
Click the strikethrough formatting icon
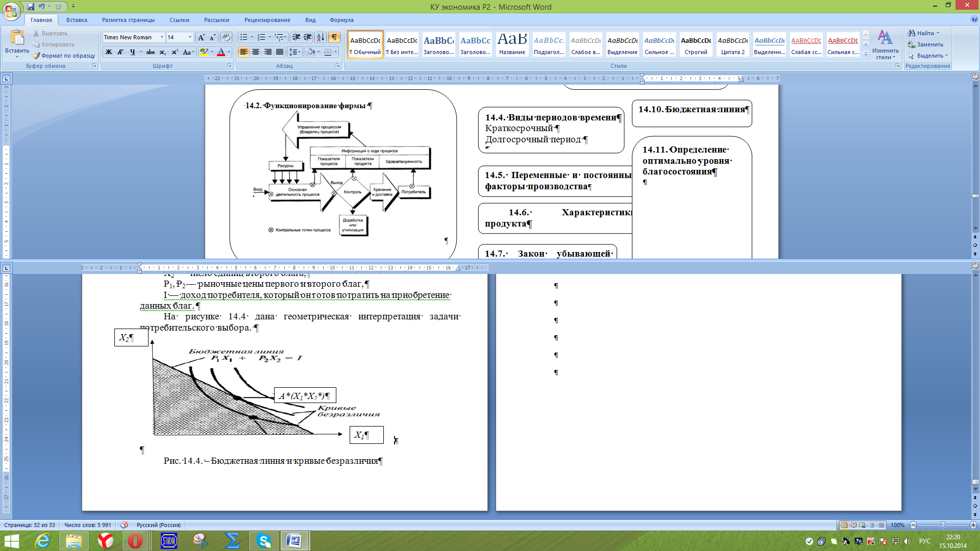pos(151,52)
